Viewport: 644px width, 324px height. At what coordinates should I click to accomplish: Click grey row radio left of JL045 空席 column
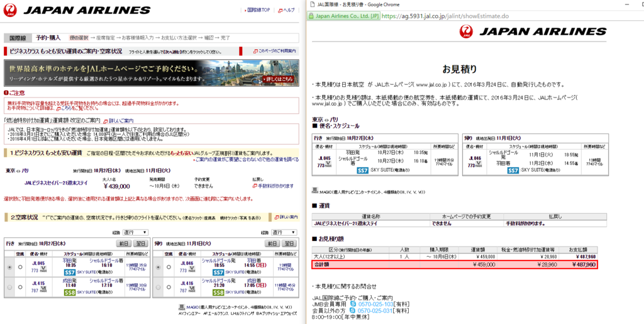[9, 267]
